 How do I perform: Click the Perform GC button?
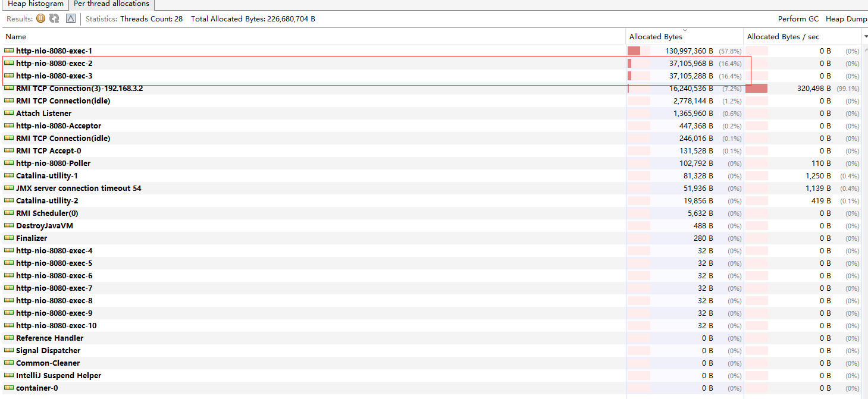click(798, 18)
